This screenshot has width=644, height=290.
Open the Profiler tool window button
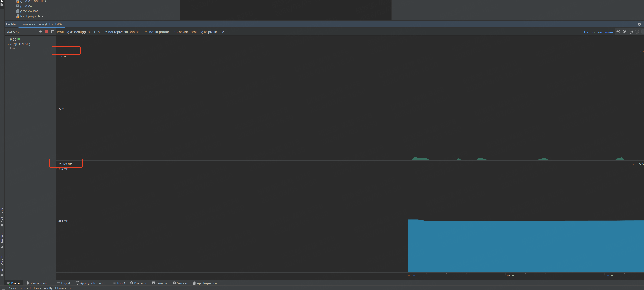(x=14, y=283)
